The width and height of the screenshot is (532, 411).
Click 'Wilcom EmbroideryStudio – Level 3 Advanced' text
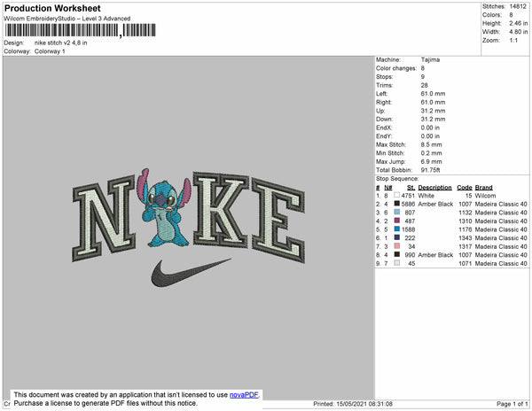click(x=67, y=19)
